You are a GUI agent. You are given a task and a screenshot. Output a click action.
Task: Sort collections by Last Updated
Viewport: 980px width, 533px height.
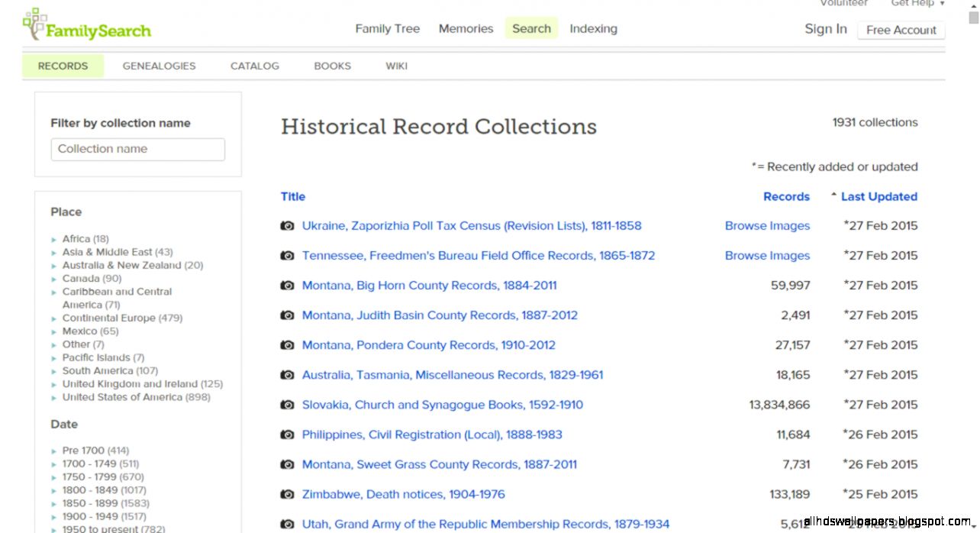(x=878, y=196)
